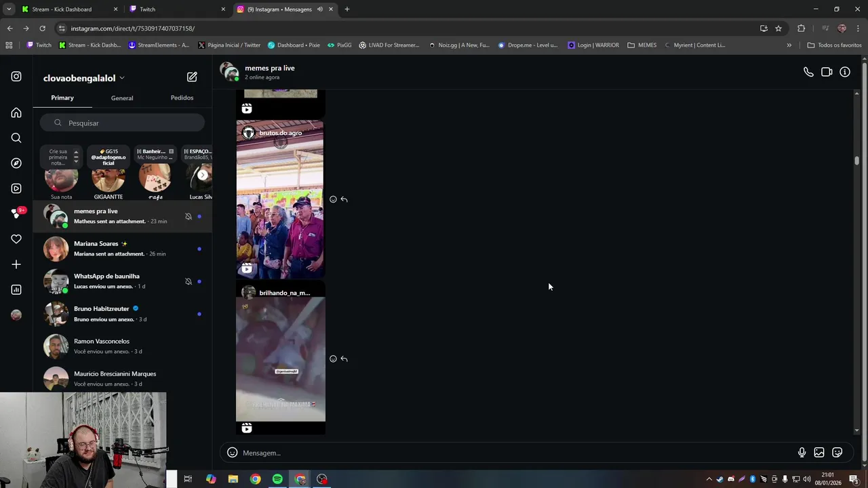Open Ramon Vasconcelos conversation
The height and width of the screenshot is (488, 868).
(x=123, y=346)
